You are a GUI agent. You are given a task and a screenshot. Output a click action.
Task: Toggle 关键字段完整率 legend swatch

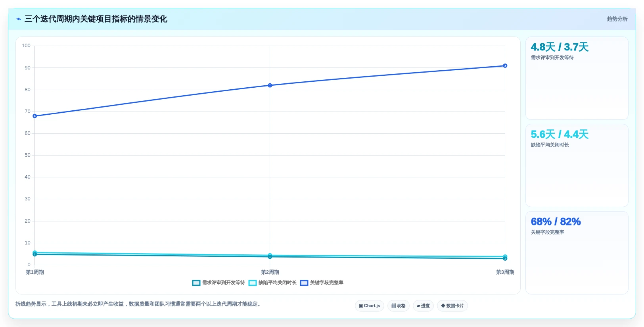pyautogui.click(x=304, y=283)
